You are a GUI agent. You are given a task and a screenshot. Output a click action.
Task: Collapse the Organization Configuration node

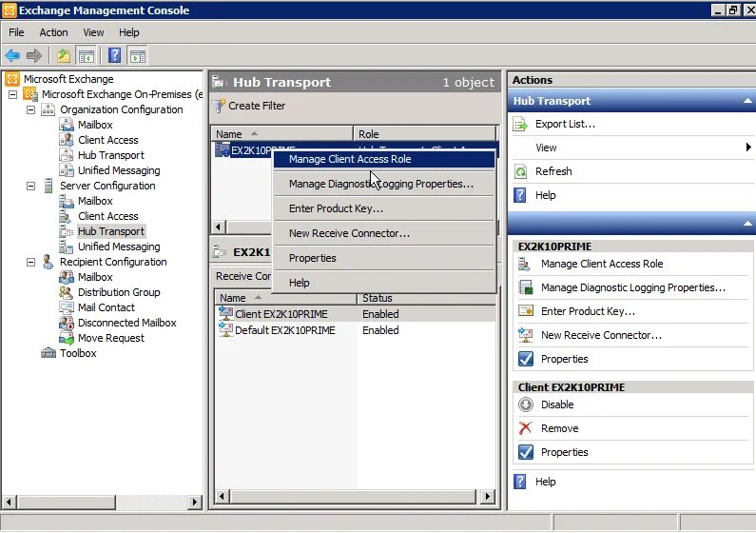[30, 110]
